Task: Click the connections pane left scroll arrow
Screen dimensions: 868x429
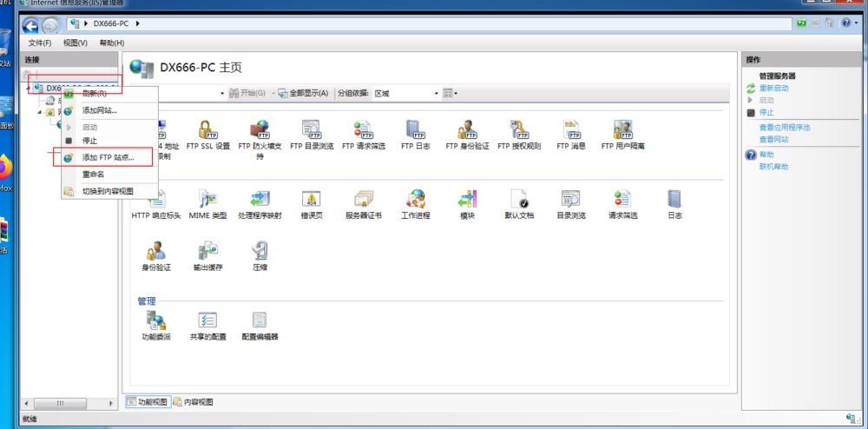Action: coord(25,403)
